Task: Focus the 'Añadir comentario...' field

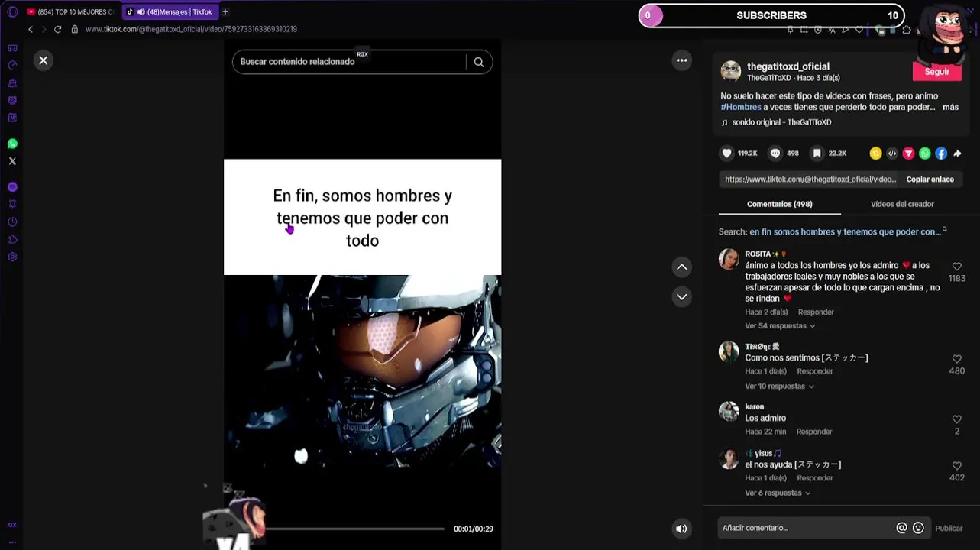Action: (806, 528)
